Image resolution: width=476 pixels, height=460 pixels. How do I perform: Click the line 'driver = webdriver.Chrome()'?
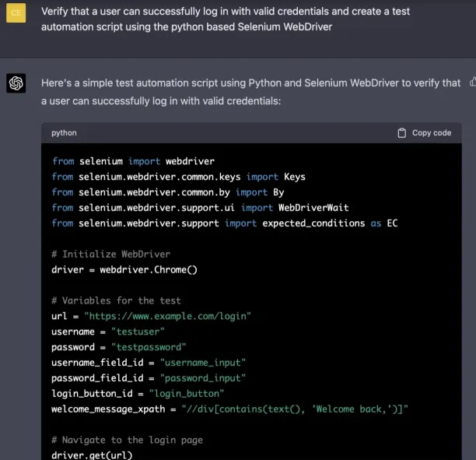pos(124,270)
